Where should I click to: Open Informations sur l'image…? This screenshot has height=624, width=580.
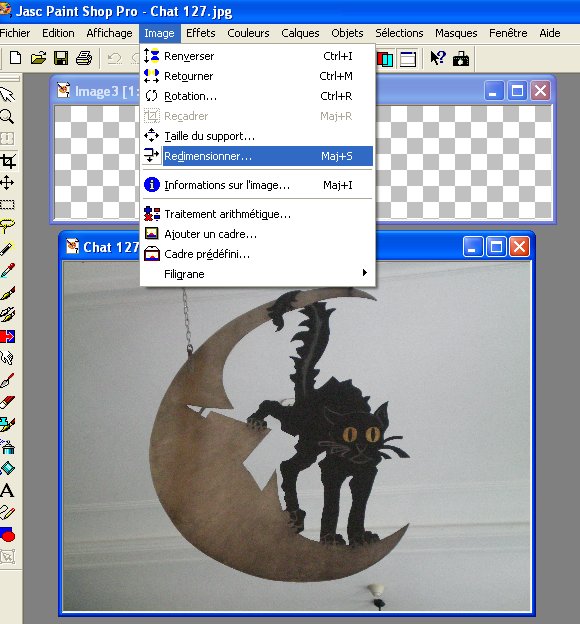[x=258, y=185]
